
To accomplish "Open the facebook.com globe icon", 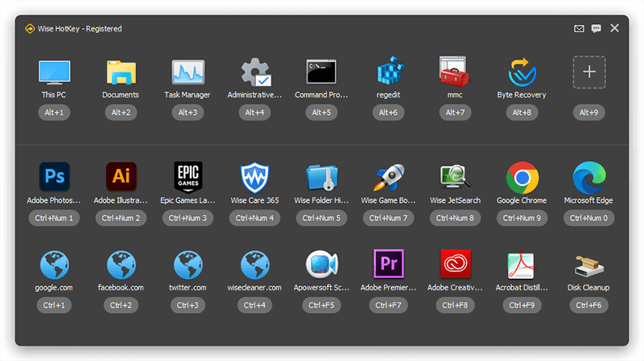I will point(122,265).
